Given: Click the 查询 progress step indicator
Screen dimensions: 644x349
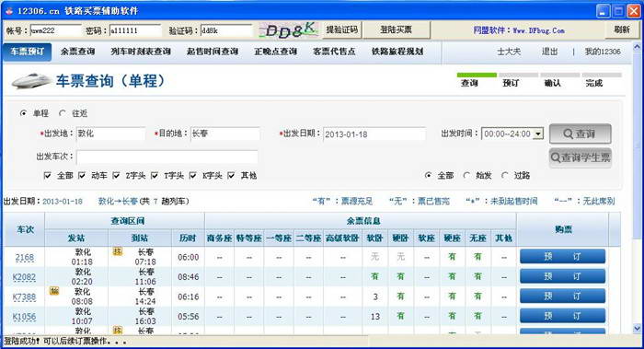Looking at the screenshot, I should point(477,80).
